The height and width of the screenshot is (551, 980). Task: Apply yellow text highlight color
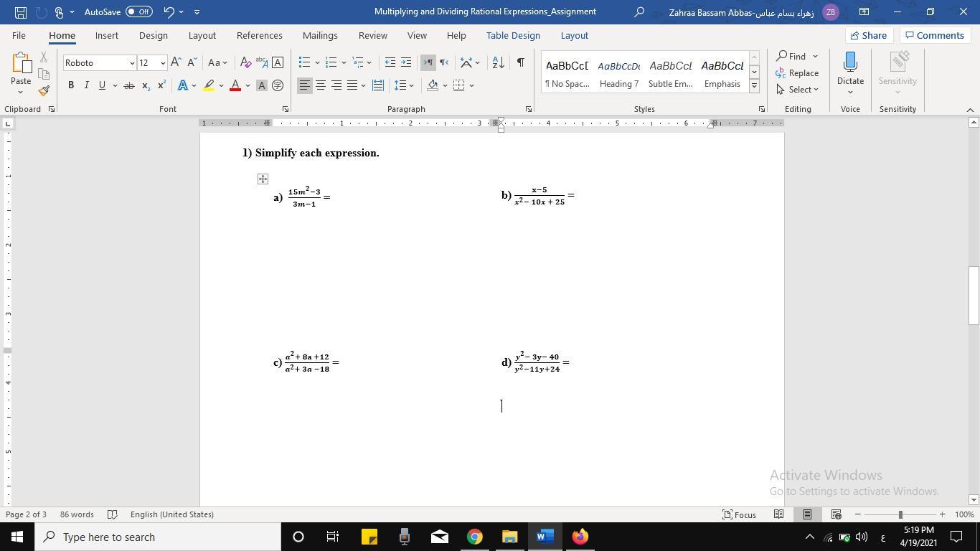209,85
